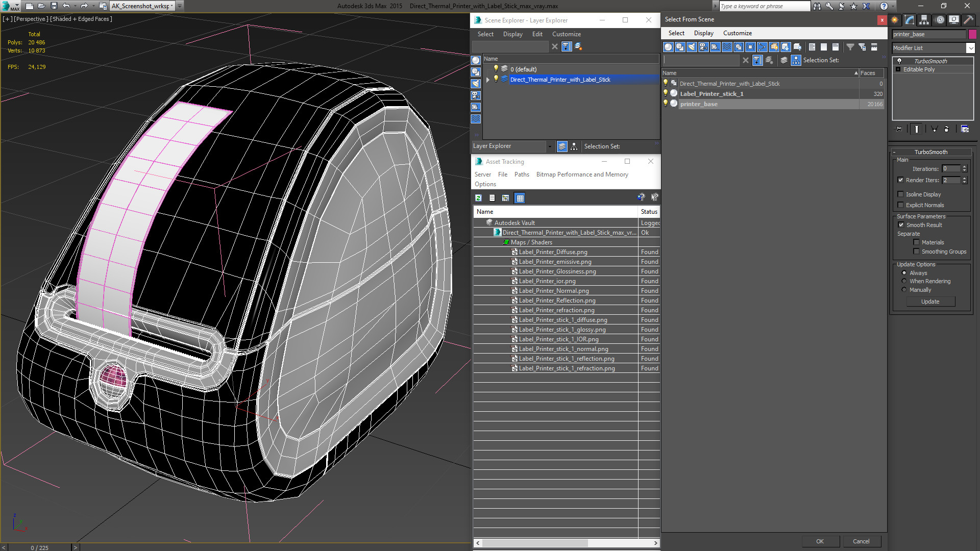Toggle Geometry filter in Scene Explorer sidebar

(476, 60)
